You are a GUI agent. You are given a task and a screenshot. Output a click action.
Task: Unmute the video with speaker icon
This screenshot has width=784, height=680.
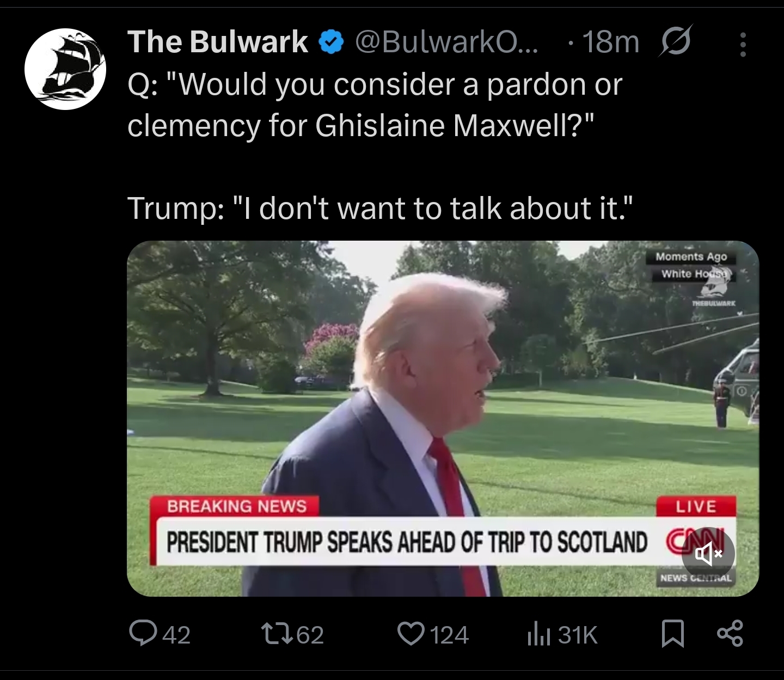coord(708,555)
